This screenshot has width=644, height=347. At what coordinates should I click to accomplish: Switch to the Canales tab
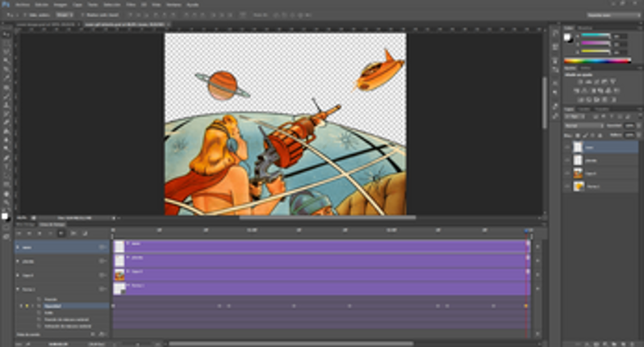[583, 109]
